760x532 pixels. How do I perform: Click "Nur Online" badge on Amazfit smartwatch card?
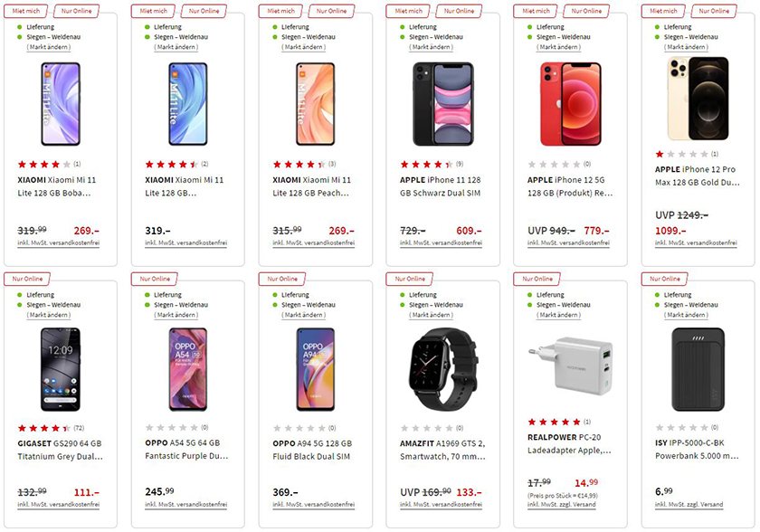tap(411, 279)
